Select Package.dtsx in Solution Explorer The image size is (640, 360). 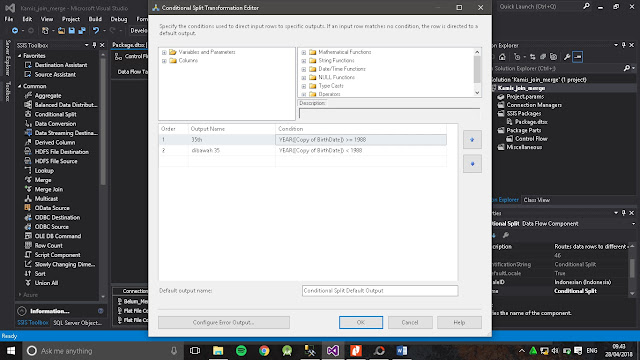pyautogui.click(x=531, y=122)
